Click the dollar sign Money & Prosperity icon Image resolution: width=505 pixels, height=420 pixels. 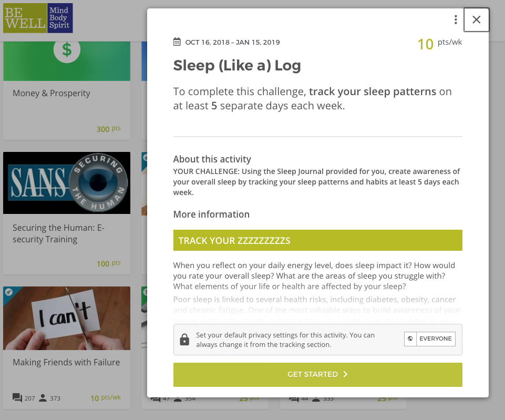pos(67,50)
